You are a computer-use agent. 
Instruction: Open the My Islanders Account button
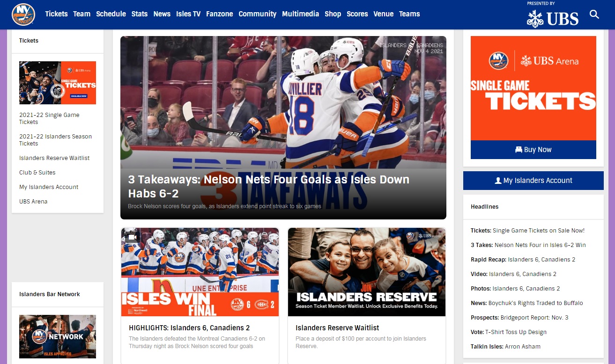pyautogui.click(x=533, y=181)
